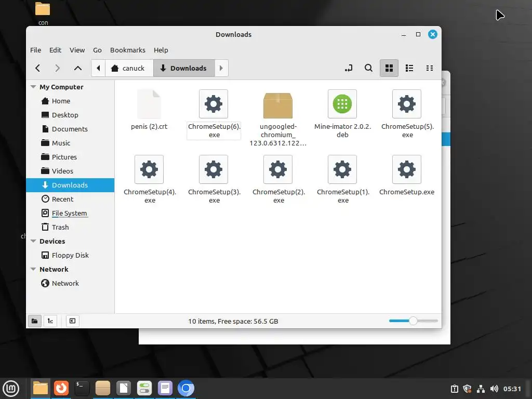Adjust the zoom slider in status bar
The image size is (532, 399).
[x=413, y=321]
